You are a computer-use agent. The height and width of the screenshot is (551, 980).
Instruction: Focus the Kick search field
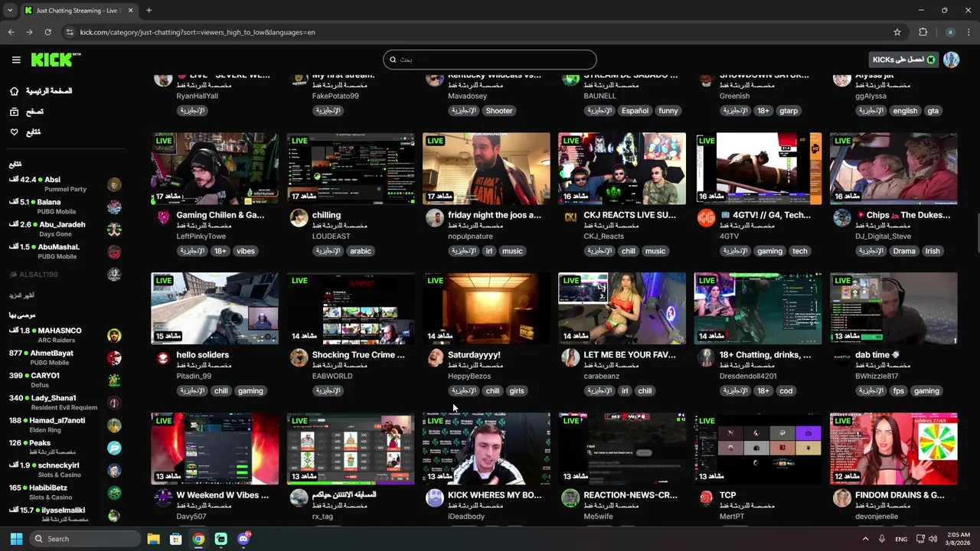pos(490,60)
